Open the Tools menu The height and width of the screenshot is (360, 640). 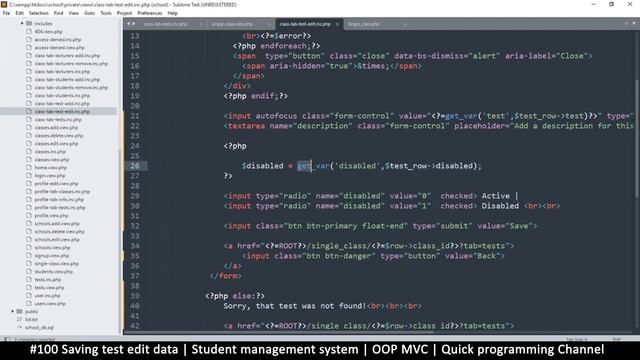[106, 13]
